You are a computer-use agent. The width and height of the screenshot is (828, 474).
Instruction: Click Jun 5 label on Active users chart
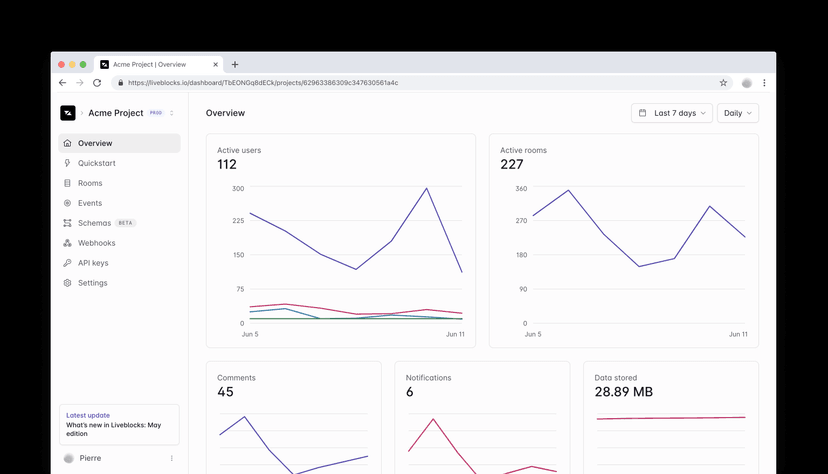click(250, 334)
